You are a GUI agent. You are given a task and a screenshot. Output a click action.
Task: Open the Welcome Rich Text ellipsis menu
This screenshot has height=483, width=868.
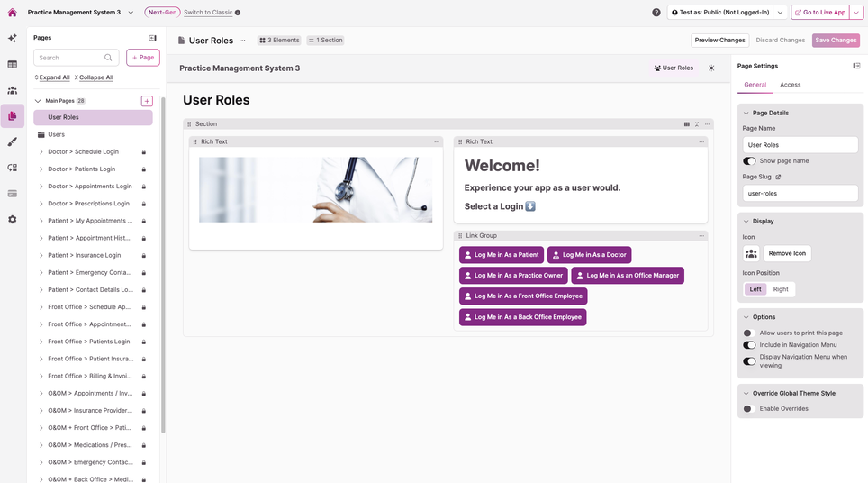click(x=701, y=141)
